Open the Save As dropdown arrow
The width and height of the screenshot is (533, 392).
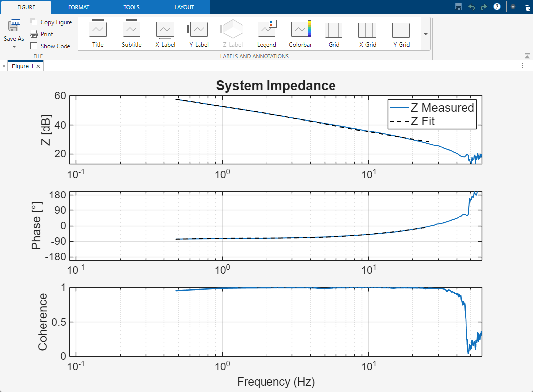14,47
